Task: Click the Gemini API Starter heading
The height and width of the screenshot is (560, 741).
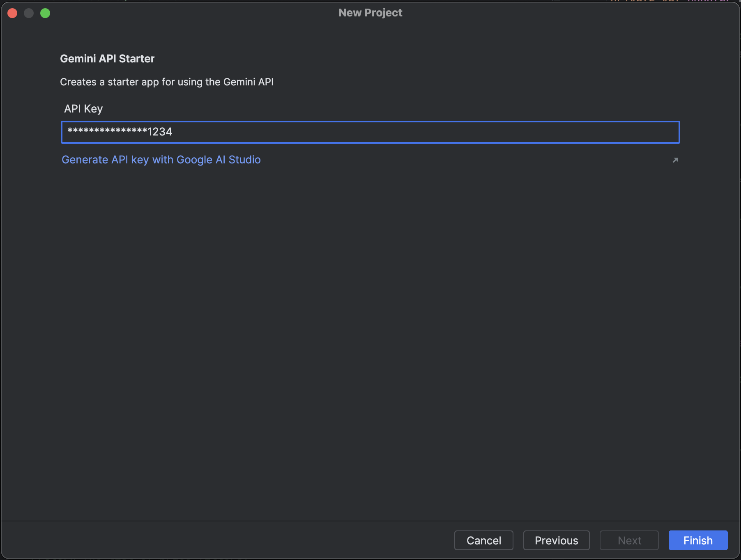Action: (x=107, y=59)
